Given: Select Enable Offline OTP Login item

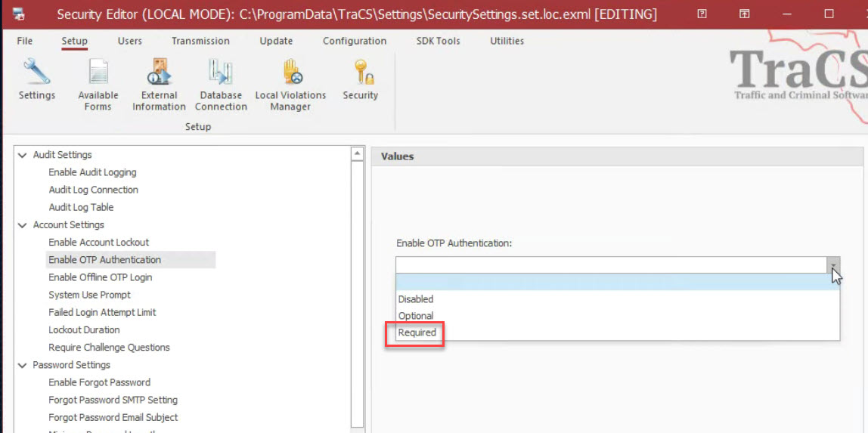Looking at the screenshot, I should (101, 277).
